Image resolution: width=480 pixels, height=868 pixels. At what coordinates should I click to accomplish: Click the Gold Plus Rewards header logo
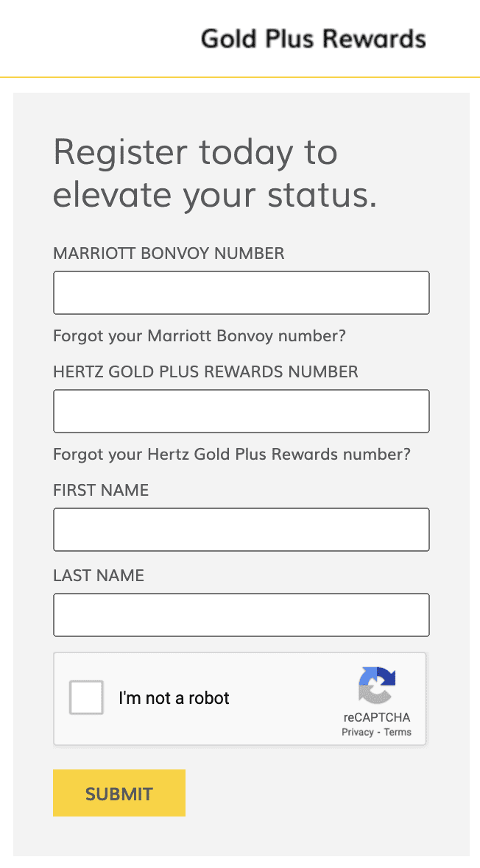coord(312,38)
